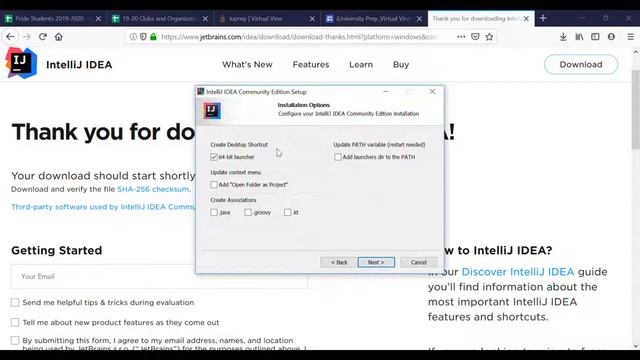Click the Your Email input field
This screenshot has width=640, height=360.
click(159, 276)
